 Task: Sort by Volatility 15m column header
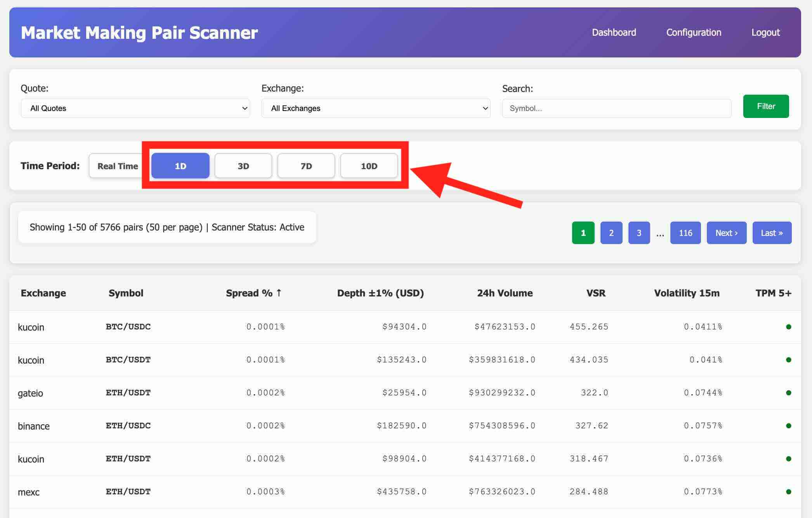pos(687,293)
